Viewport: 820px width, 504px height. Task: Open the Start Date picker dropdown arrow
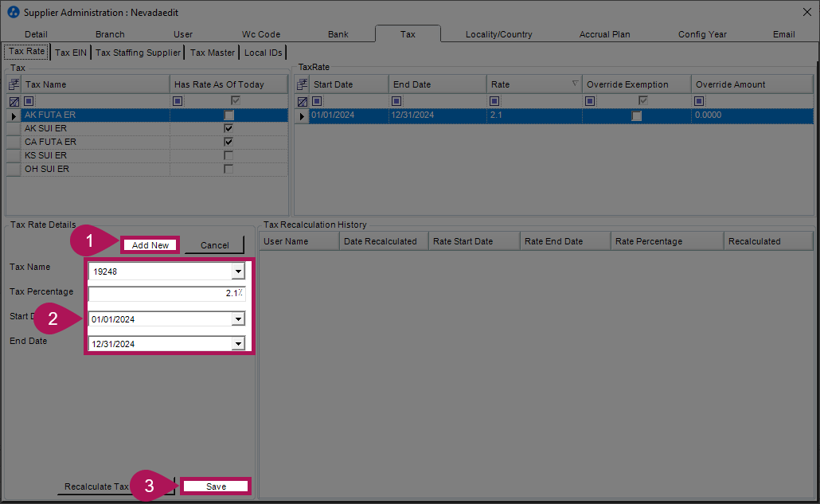tap(238, 319)
